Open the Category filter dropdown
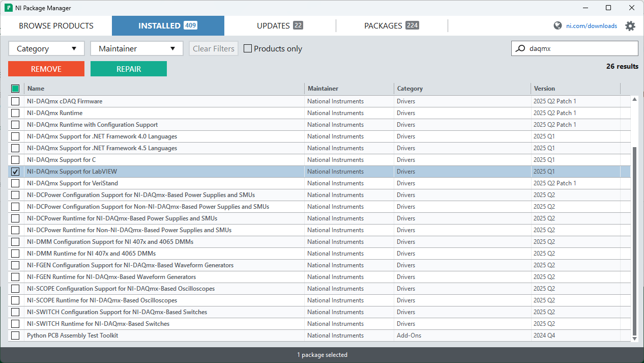 click(x=46, y=48)
